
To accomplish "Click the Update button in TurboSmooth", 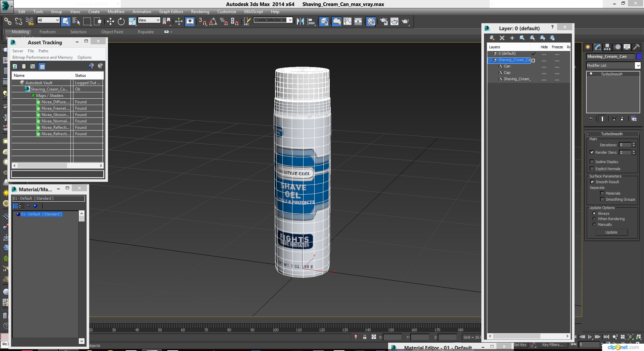I will (611, 232).
